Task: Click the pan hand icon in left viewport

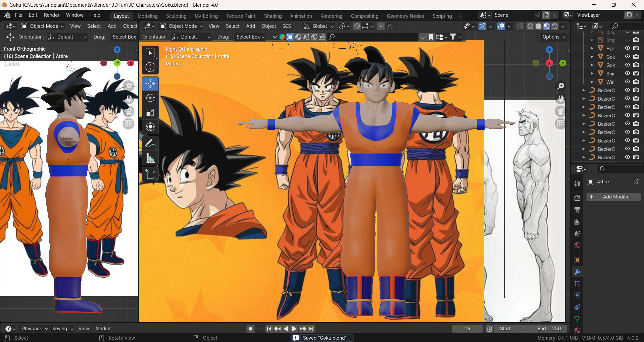Action: [129, 99]
